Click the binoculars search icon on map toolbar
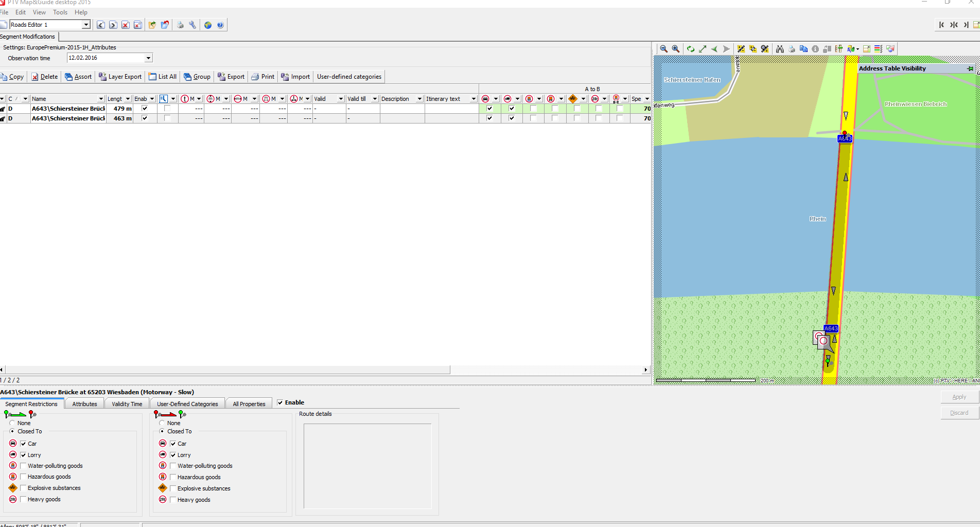Screen dimensions: 980x527 click(780, 49)
